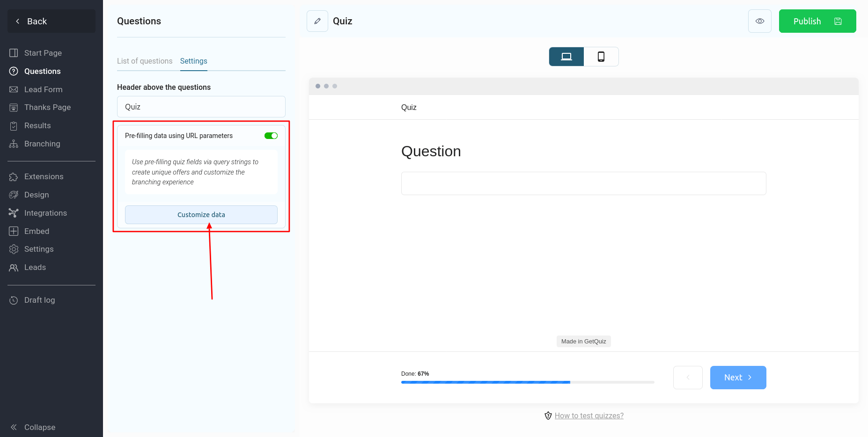The height and width of the screenshot is (437, 868).
Task: Click the quiz progress bar
Action: [528, 382]
